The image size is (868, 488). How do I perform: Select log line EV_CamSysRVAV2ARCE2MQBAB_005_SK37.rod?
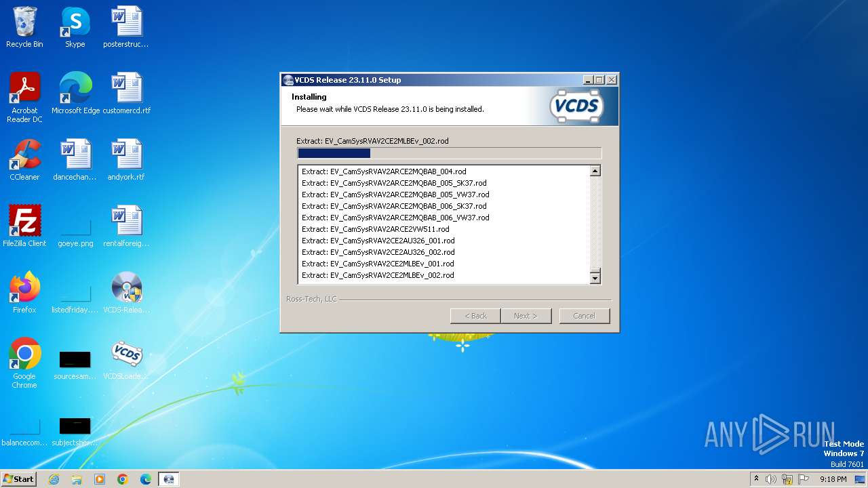(x=394, y=183)
